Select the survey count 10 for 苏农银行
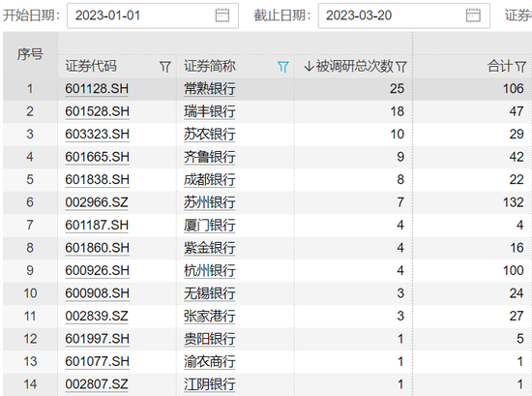The width and height of the screenshot is (532, 396). point(397,135)
